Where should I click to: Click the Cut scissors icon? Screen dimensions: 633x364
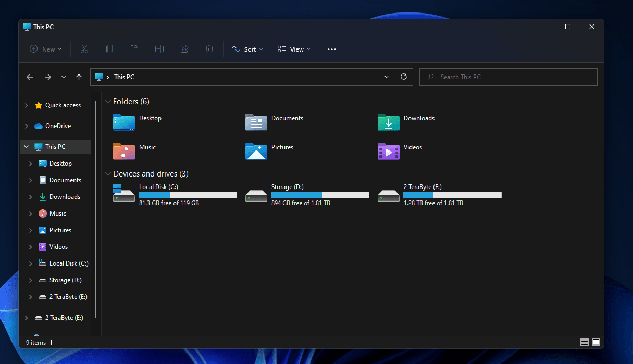coord(84,49)
